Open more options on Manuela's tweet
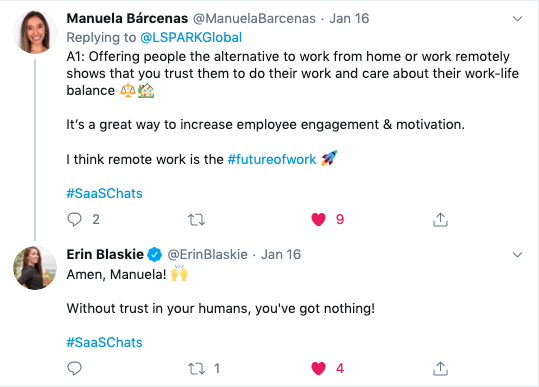Screen dimensions: 539x387 pos(517,19)
